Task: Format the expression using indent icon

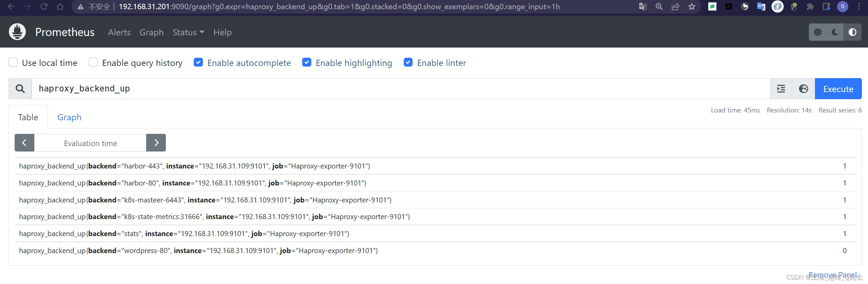Action: coord(781,89)
